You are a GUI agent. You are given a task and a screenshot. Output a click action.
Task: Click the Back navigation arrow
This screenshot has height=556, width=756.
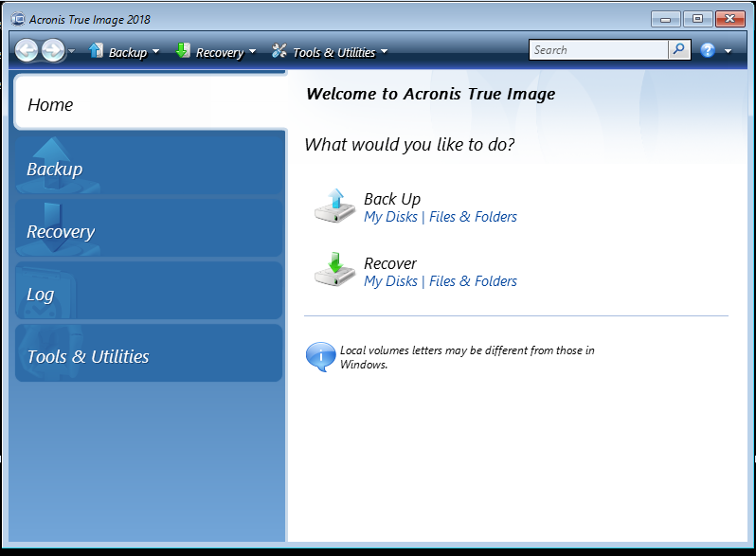pos(27,51)
